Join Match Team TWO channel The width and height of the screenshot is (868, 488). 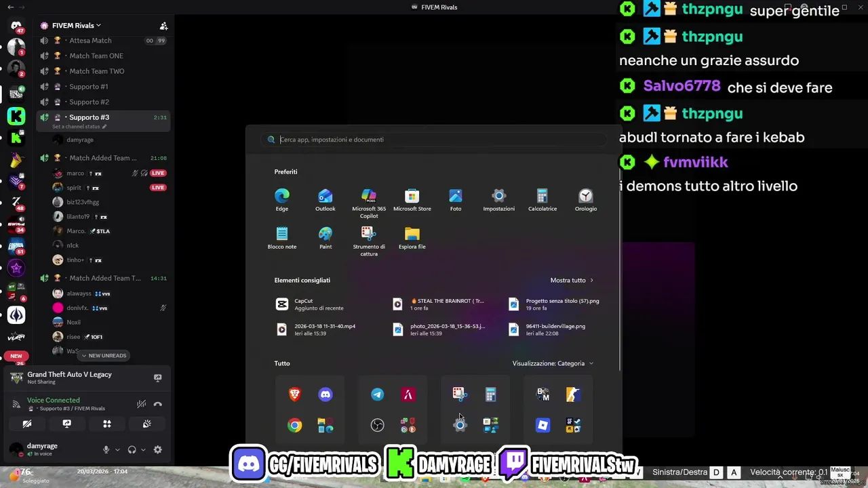pyautogui.click(x=103, y=71)
